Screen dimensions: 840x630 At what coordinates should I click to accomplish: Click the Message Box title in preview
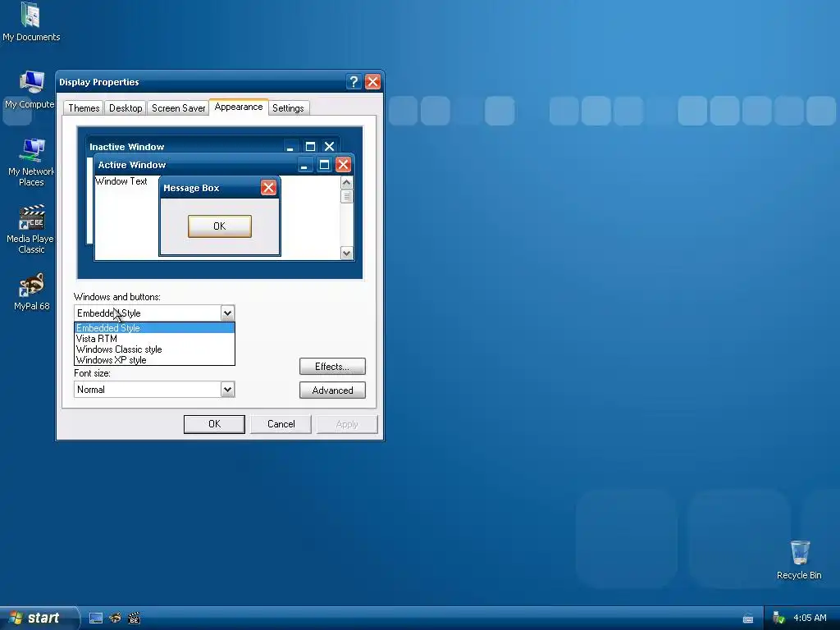[x=191, y=188]
